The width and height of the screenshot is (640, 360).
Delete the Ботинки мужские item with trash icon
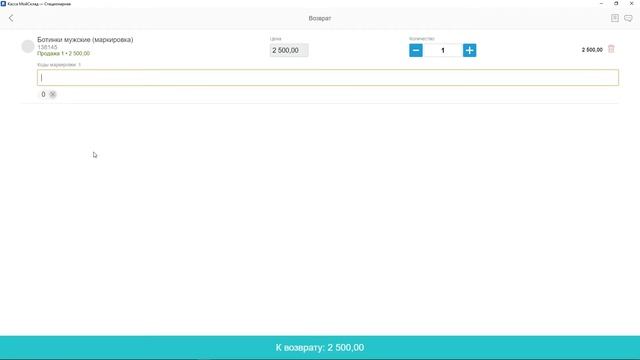coord(611,49)
